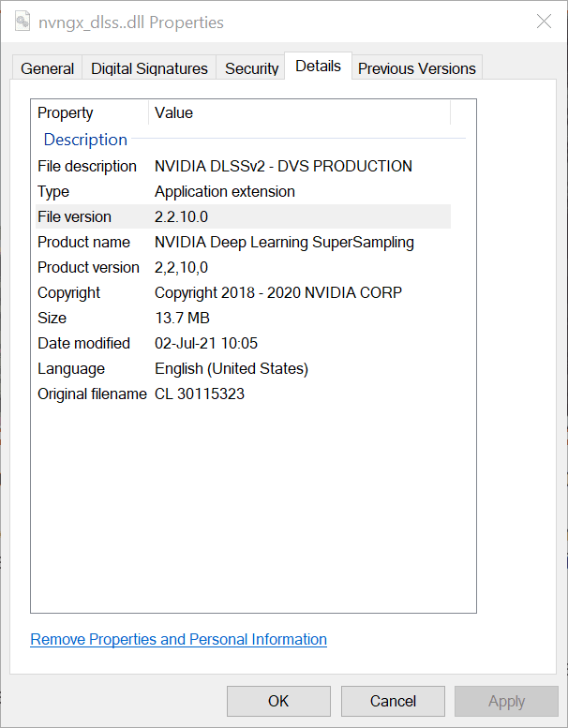Viewport: 568px width, 728px height.
Task: Select the Security tab
Action: [x=251, y=68]
